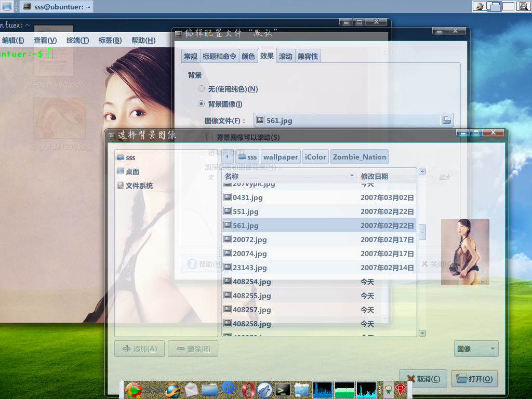Click the 添加(A) bookmark button

pos(139,349)
